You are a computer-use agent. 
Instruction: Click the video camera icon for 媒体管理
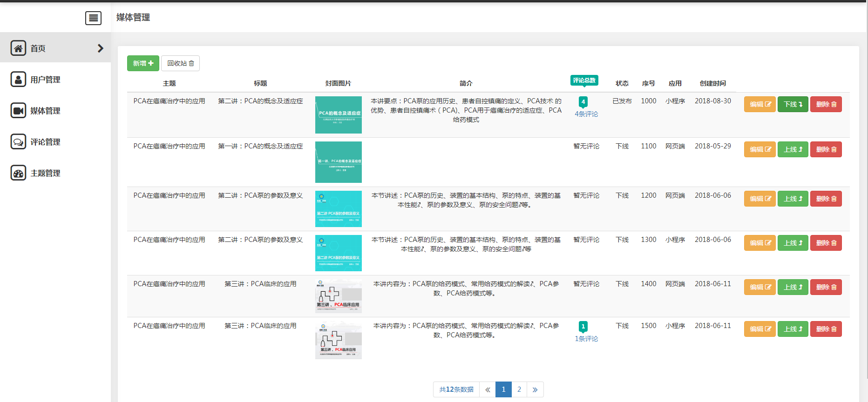click(18, 110)
